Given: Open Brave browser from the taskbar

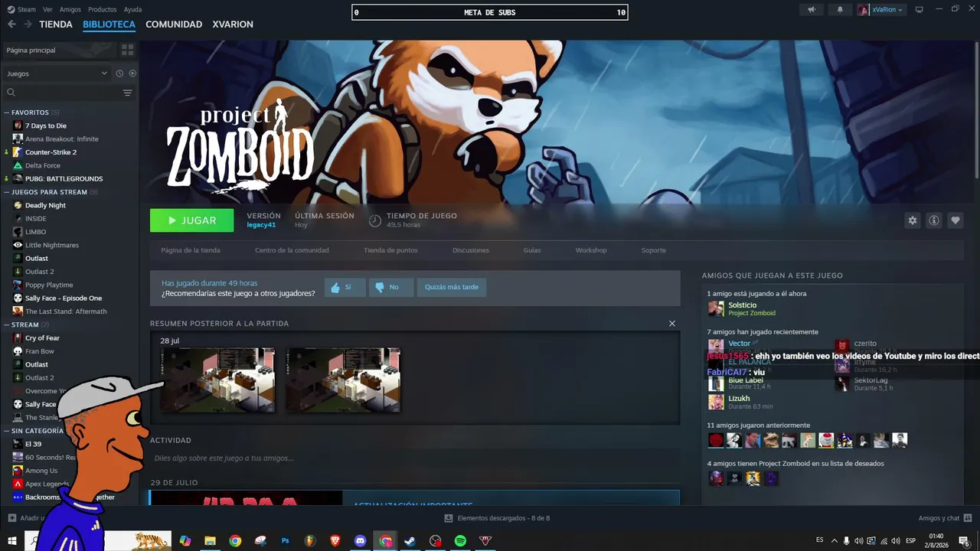Looking at the screenshot, I should click(335, 541).
